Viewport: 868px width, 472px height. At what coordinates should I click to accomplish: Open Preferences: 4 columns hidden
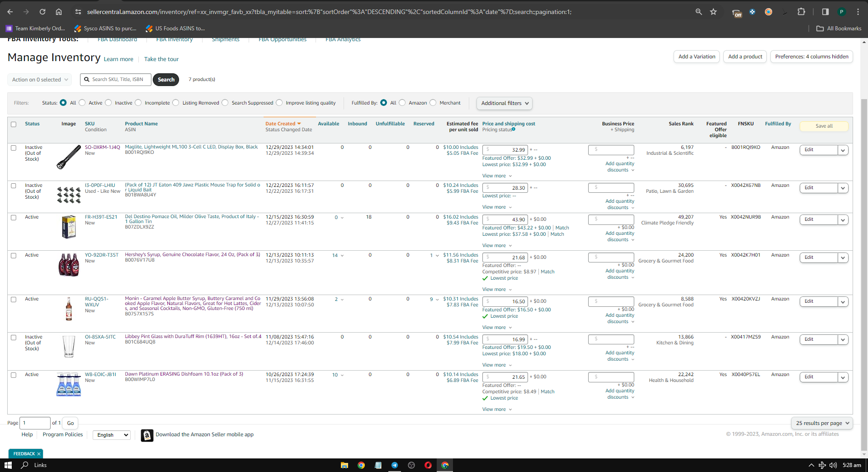point(811,57)
